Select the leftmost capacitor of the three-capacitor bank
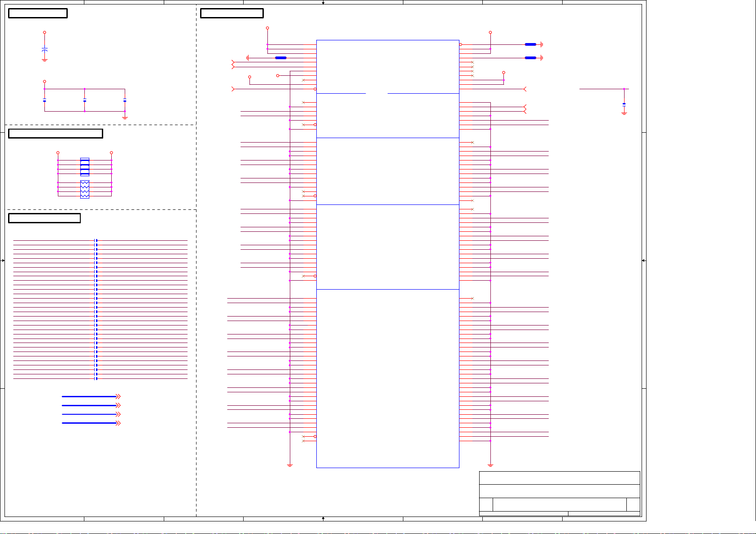756x534 pixels. tap(44, 100)
